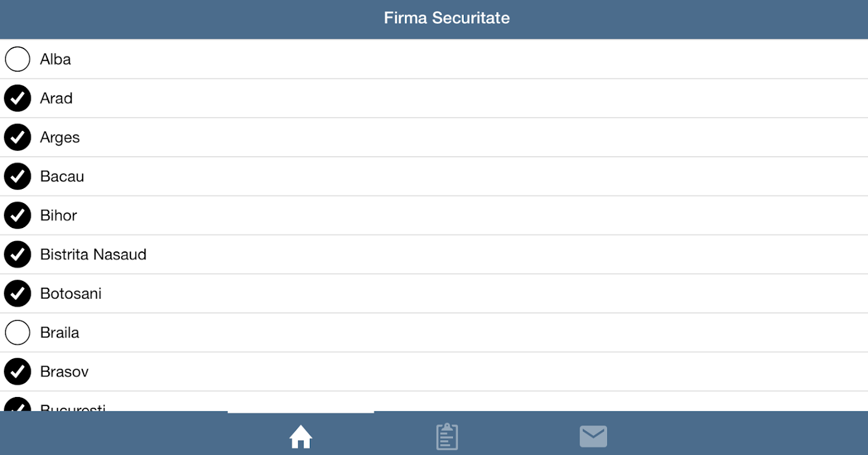Select the Braila list row
Image resolution: width=868 pixels, height=455 pixels.
pos(434,333)
